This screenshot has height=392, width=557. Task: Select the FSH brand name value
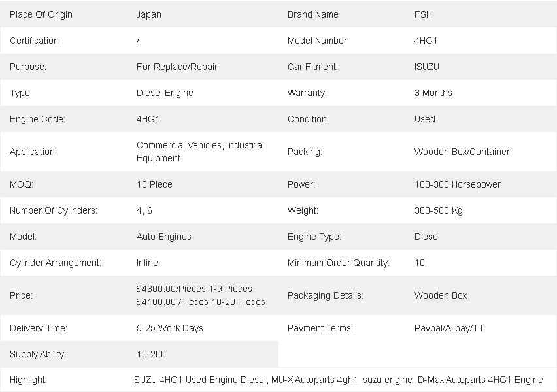[423, 14]
